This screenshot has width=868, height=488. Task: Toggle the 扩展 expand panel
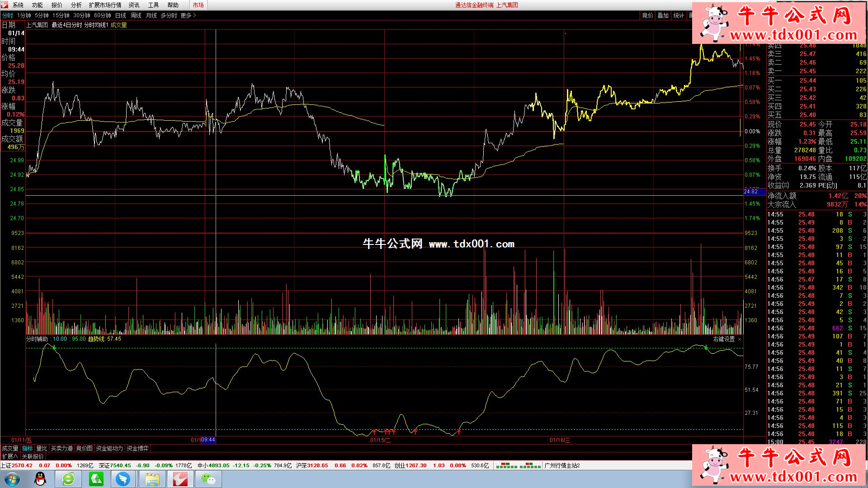9,456
